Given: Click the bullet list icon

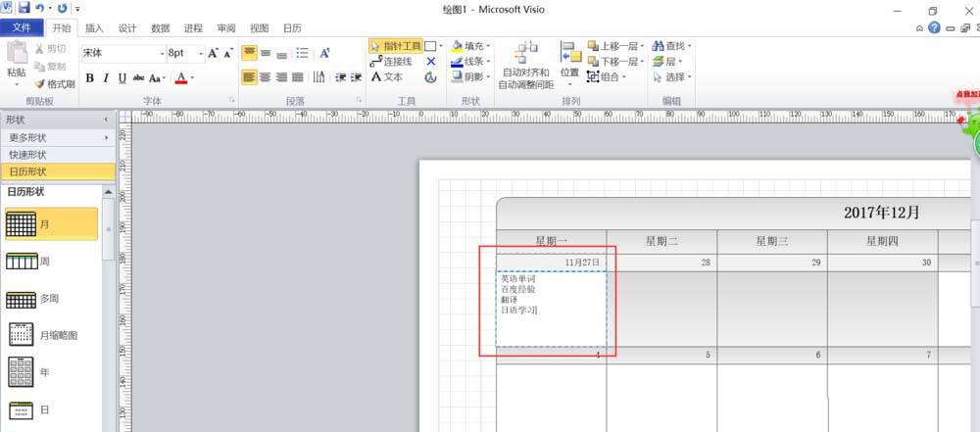Looking at the screenshot, I should (x=303, y=53).
